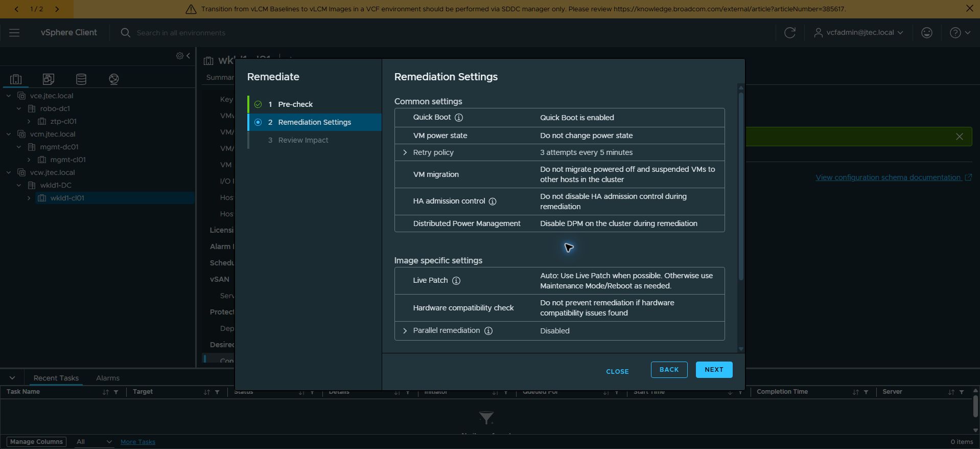Dismiss the yellow warning banner
980x449 pixels.
[x=969, y=9]
